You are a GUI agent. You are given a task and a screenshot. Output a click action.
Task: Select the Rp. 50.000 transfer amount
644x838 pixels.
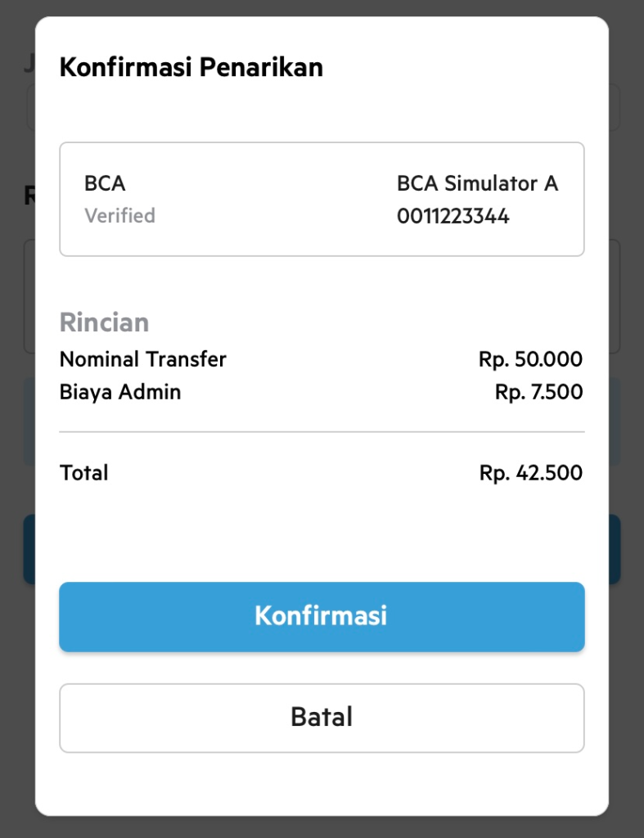pyautogui.click(x=530, y=359)
